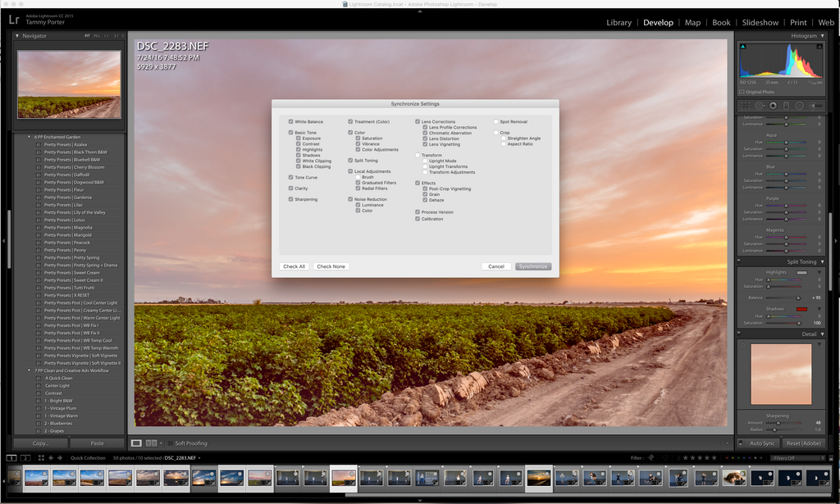Open Before/After view comparison

(151, 443)
